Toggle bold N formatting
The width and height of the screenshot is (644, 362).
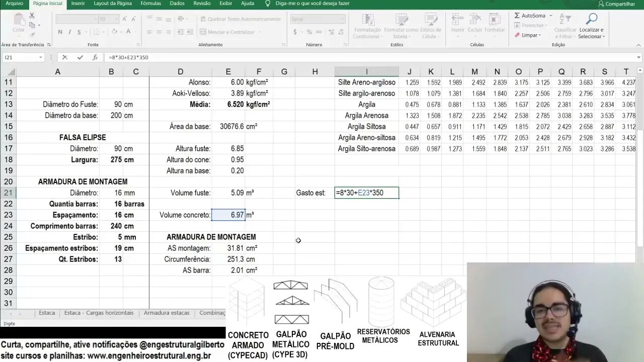pyautogui.click(x=60, y=32)
